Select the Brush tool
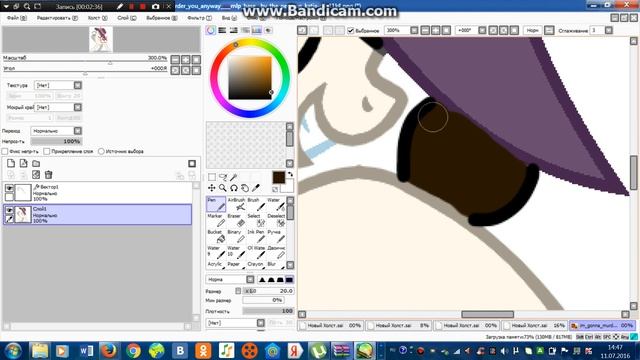This screenshot has width=640, height=360. point(256,204)
